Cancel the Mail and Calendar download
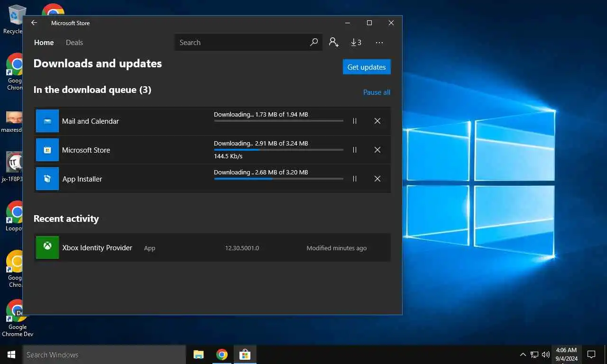Image resolution: width=607 pixels, height=364 pixels. (377, 121)
